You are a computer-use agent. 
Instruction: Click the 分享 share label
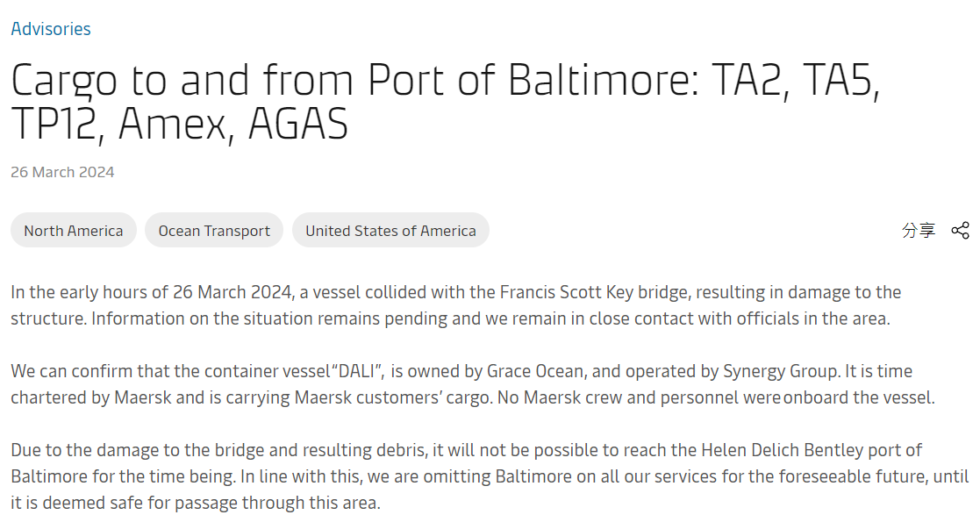pyautogui.click(x=918, y=230)
